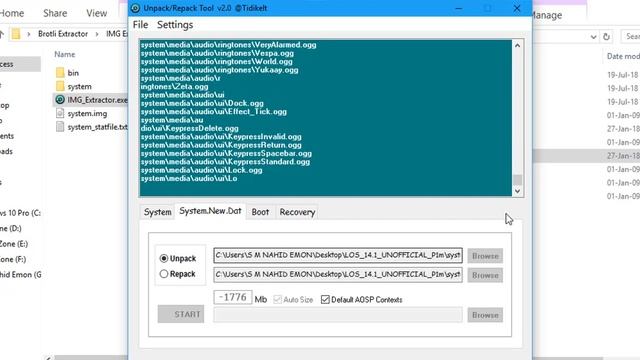Screen dimensions: 640x360
Task: Select the system_statfile.txt file icon
Action: point(60,127)
